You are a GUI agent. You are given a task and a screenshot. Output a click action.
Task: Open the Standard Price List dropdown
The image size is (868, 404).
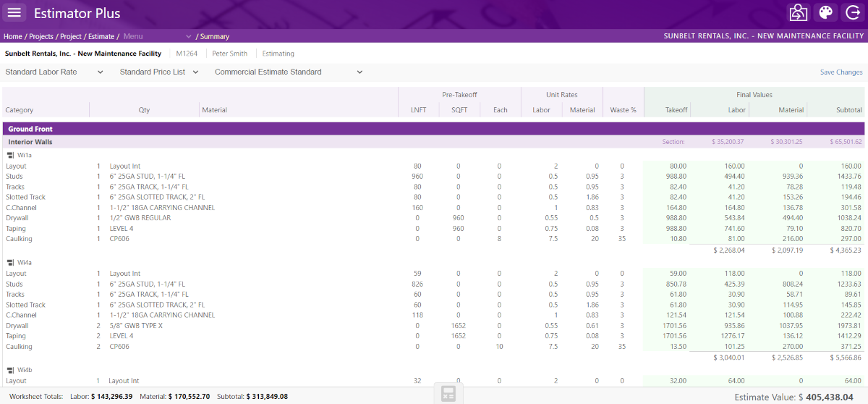pos(158,72)
